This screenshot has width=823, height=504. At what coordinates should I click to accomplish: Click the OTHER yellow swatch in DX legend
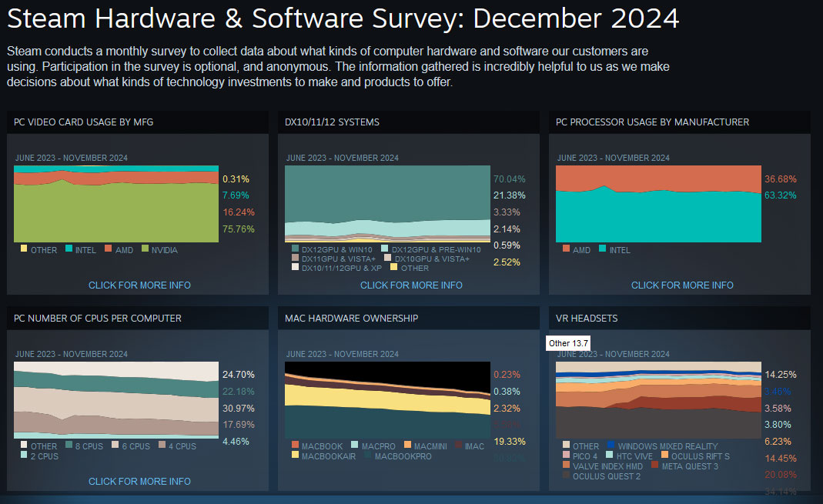393,267
